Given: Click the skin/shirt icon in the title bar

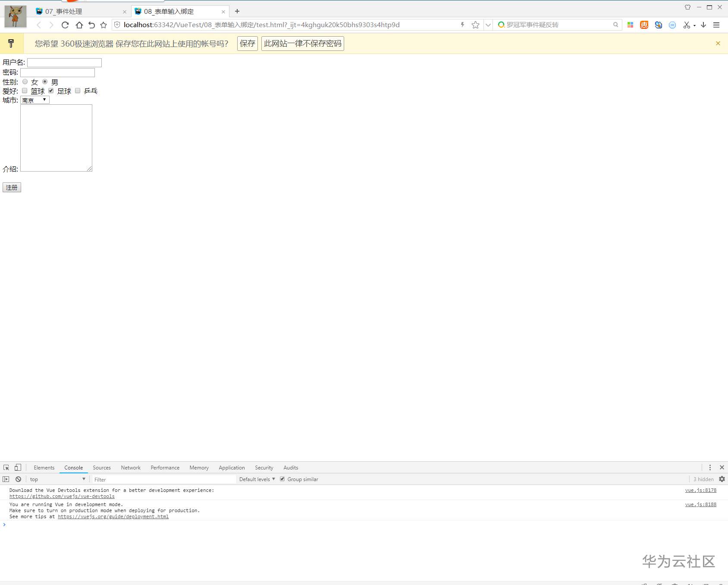Looking at the screenshot, I should (687, 7).
